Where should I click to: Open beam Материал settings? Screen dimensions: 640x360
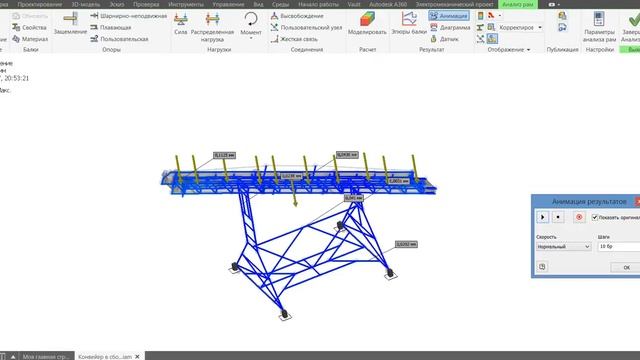(30, 39)
